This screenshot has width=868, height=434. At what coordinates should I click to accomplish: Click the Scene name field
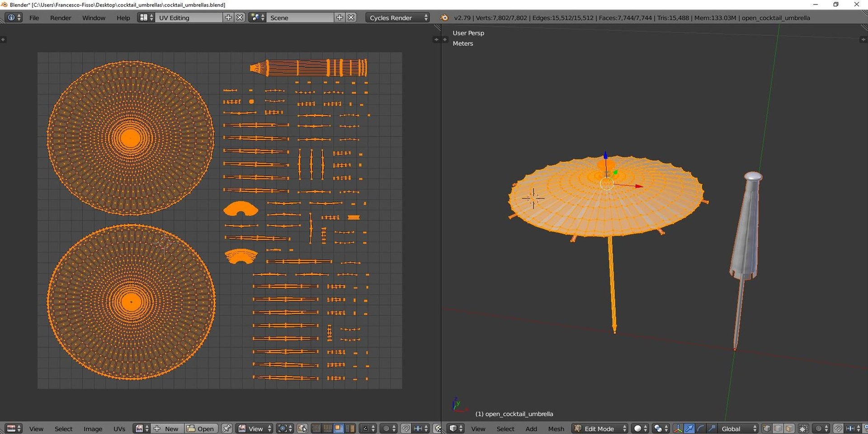(x=300, y=18)
